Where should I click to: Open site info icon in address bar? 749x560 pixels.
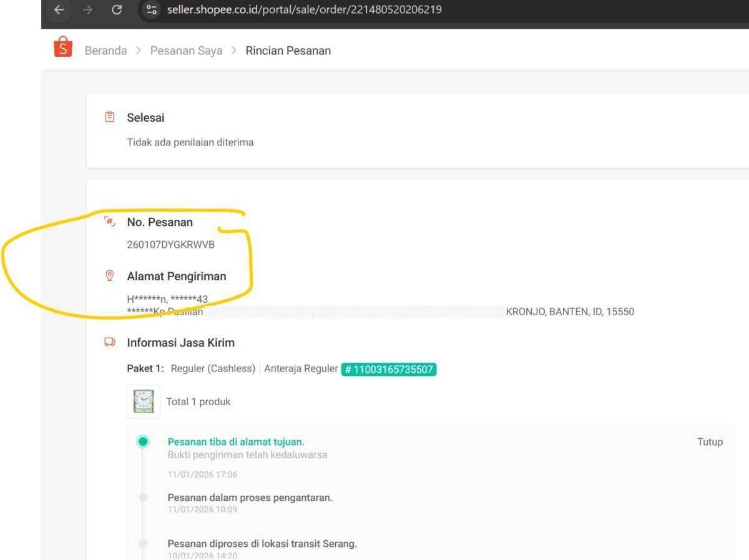151,10
